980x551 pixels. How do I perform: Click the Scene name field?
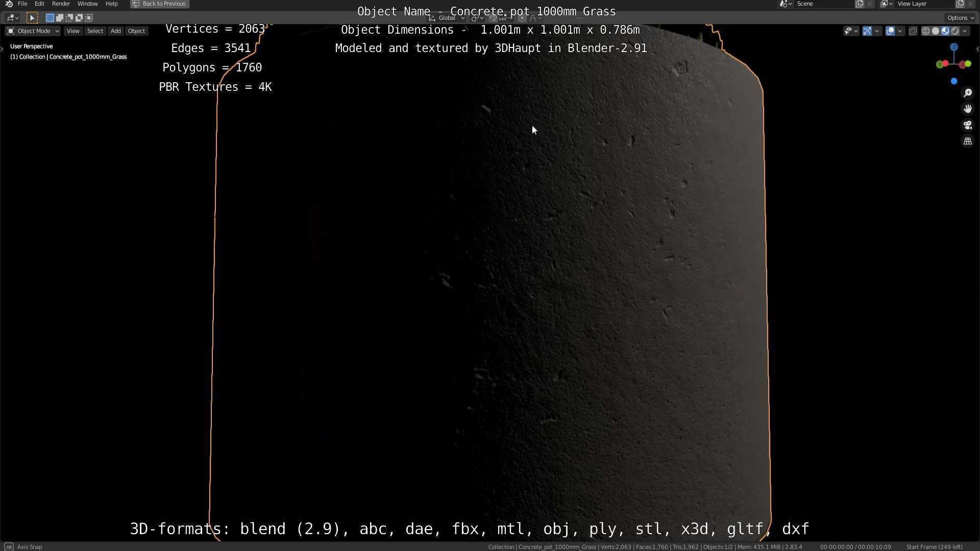pyautogui.click(x=823, y=4)
